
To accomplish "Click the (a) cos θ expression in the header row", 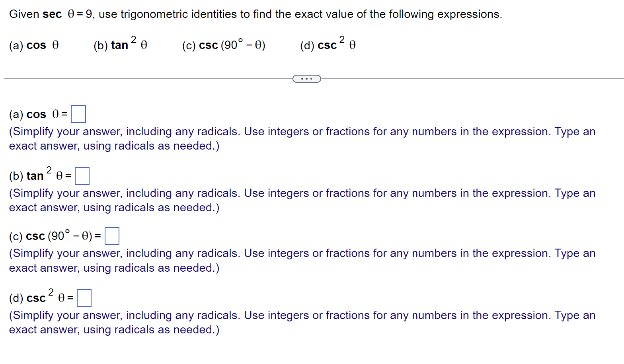I will (34, 45).
